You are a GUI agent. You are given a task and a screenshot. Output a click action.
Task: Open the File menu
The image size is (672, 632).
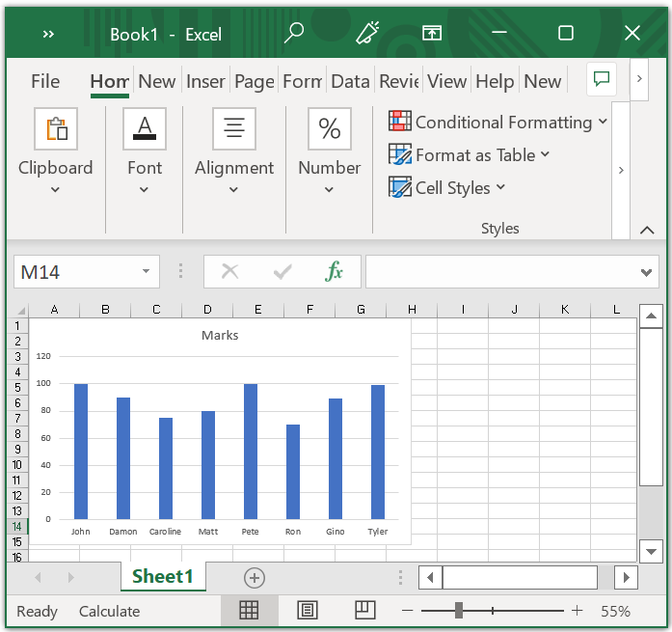[x=45, y=81]
